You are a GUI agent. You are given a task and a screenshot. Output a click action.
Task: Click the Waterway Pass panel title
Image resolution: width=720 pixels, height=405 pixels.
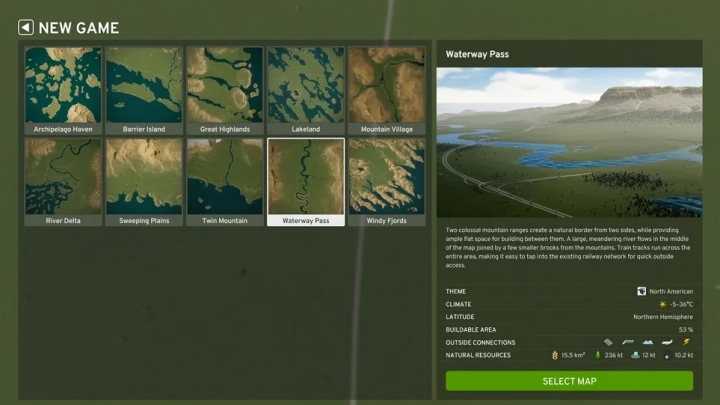tap(477, 54)
